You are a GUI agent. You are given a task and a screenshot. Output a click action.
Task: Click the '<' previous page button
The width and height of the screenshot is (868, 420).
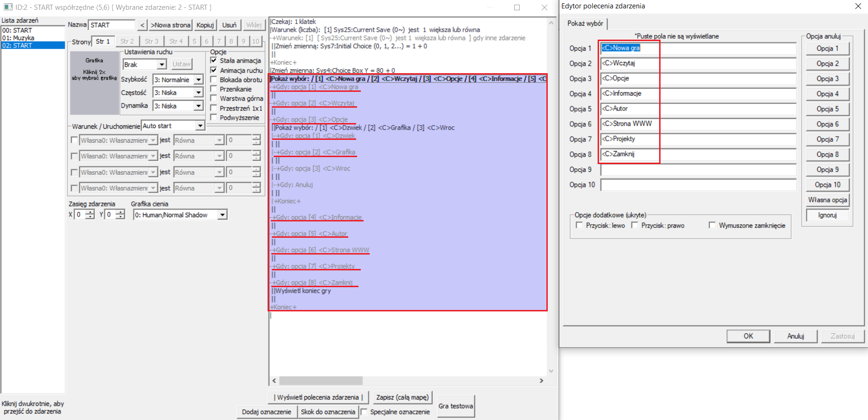point(142,25)
